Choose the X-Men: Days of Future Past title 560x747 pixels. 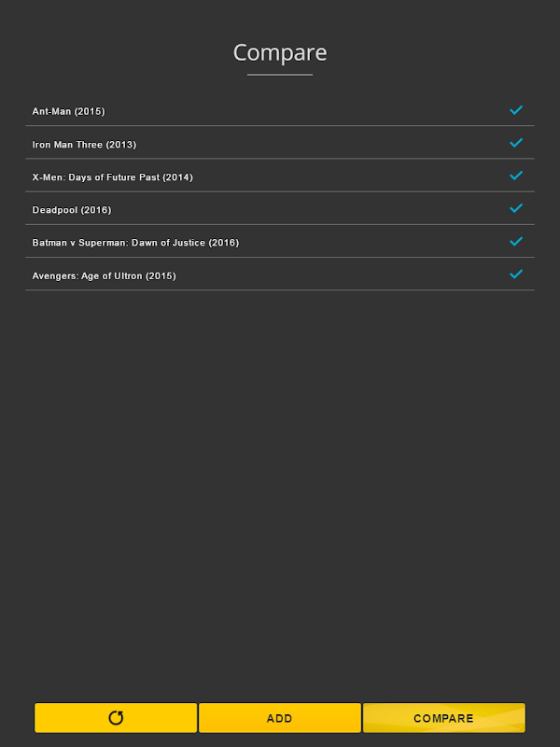(112, 177)
